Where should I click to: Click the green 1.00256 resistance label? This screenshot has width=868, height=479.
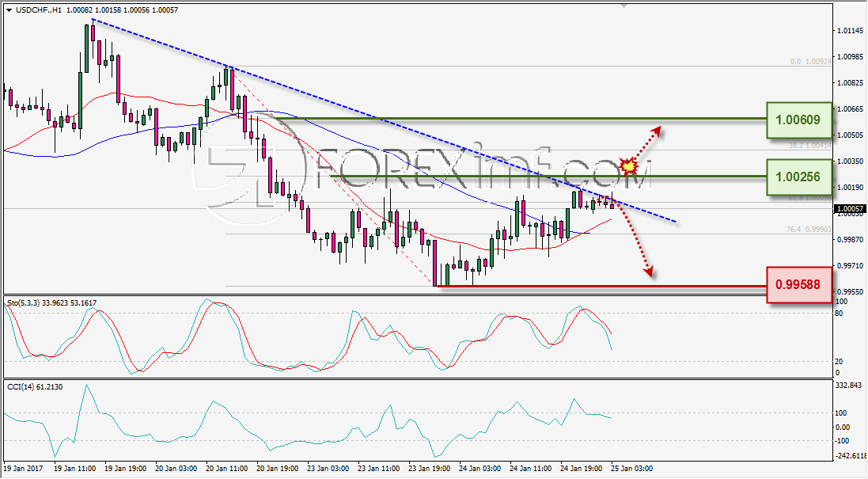click(x=799, y=177)
